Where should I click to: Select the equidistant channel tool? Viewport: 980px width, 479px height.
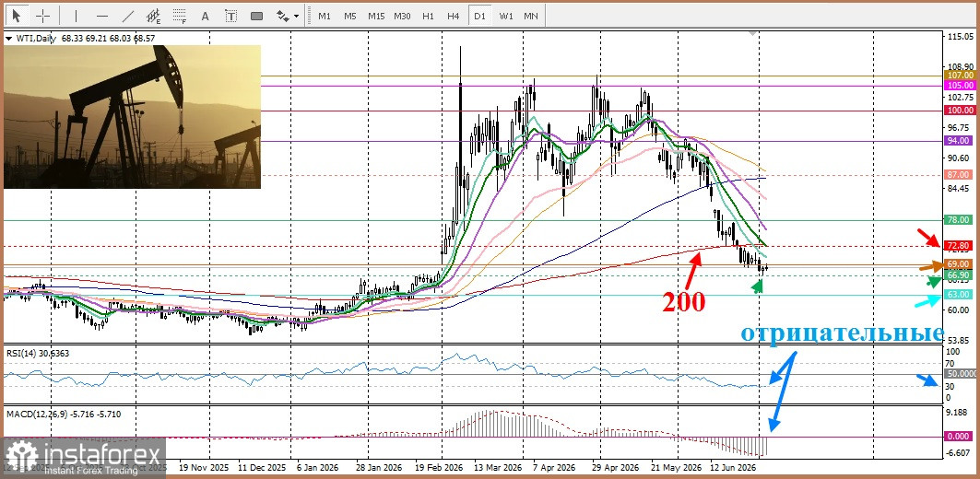153,17
